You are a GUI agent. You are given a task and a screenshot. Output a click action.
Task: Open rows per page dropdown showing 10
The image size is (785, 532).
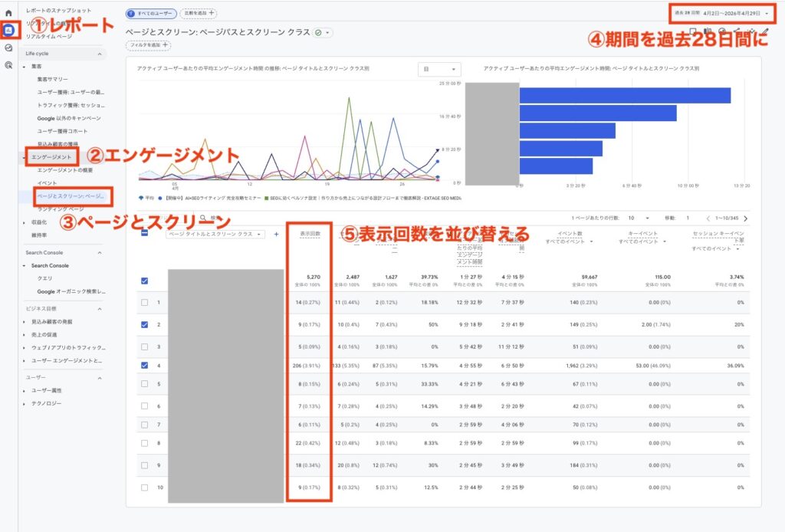click(639, 218)
